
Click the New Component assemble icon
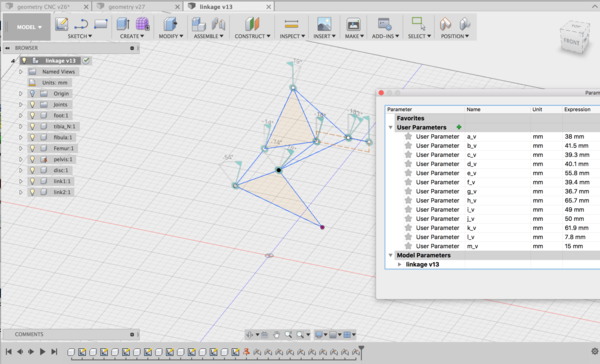[199, 24]
